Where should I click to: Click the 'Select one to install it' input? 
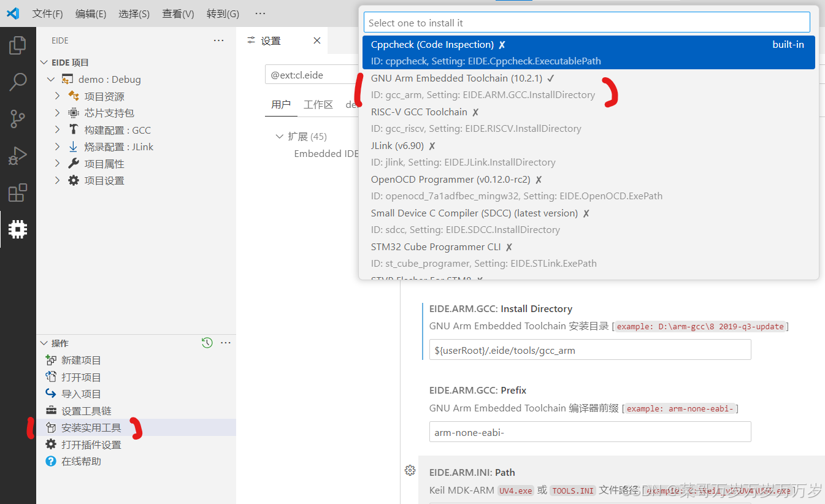point(587,23)
